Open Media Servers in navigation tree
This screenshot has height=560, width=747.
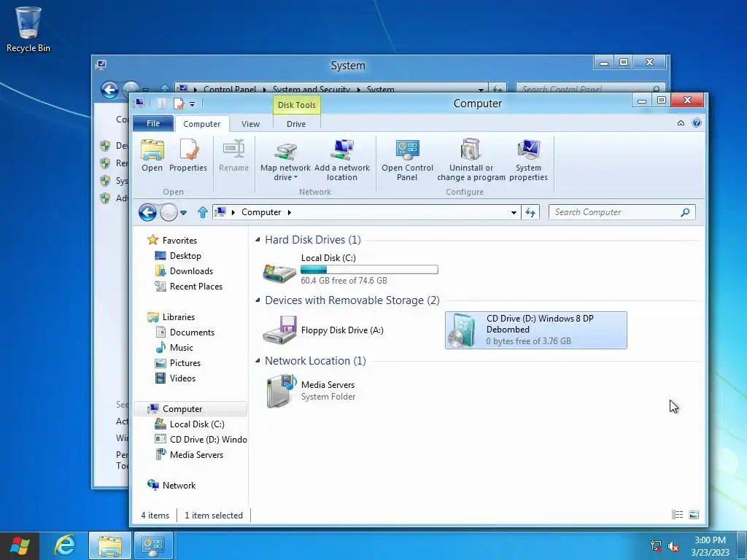point(196,455)
